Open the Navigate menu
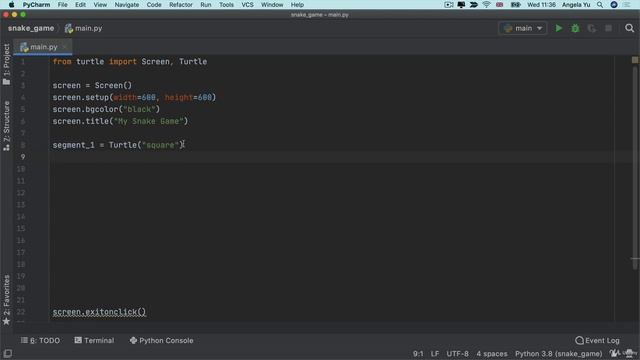 click(127, 5)
